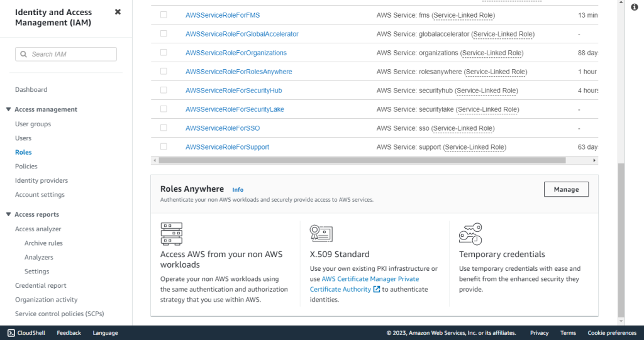Select the AWSServiceRoleForSupport checkbox
Screen dimensions: 644x340
tap(164, 146)
